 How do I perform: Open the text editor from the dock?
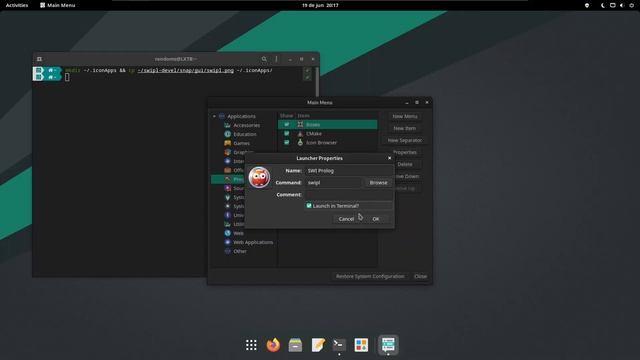318,345
